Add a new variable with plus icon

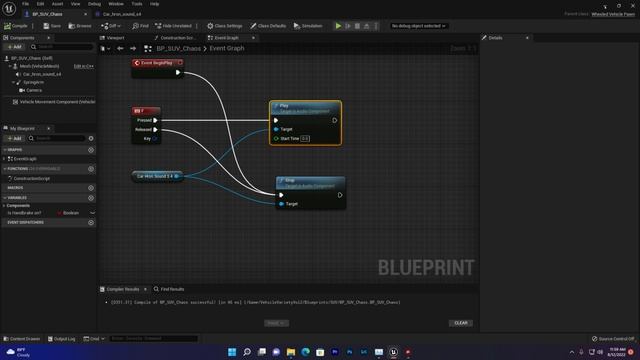91,198
